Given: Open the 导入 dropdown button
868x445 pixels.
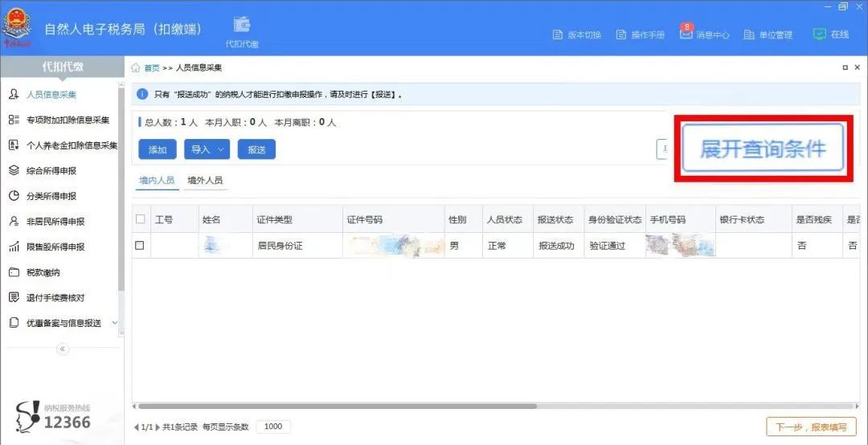Looking at the screenshot, I should point(207,149).
